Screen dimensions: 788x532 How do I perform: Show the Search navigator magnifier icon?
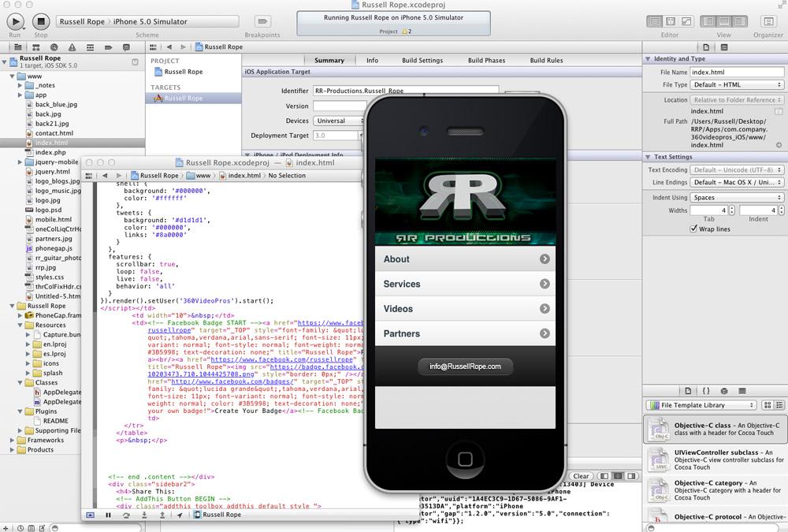54,47
